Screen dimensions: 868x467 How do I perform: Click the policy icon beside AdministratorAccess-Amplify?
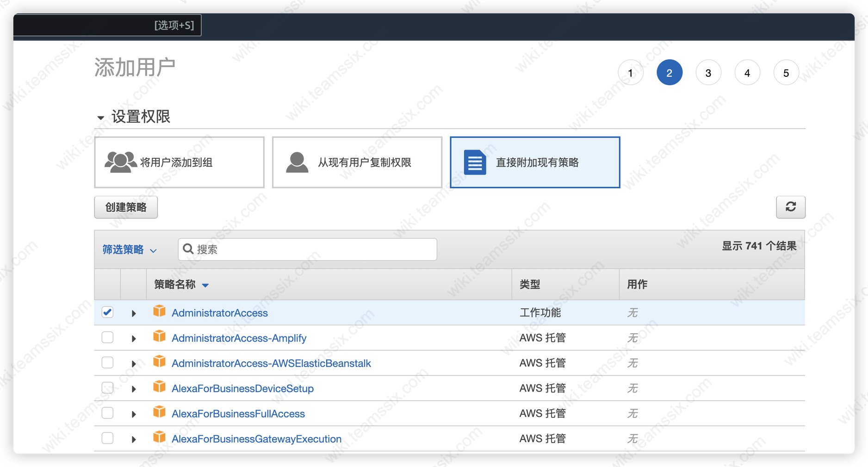pos(159,336)
